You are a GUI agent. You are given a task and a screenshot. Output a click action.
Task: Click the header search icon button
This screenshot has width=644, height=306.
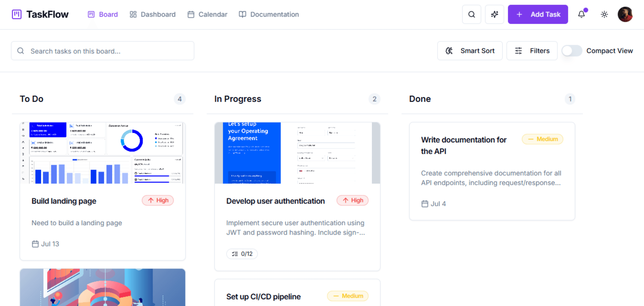tap(471, 14)
